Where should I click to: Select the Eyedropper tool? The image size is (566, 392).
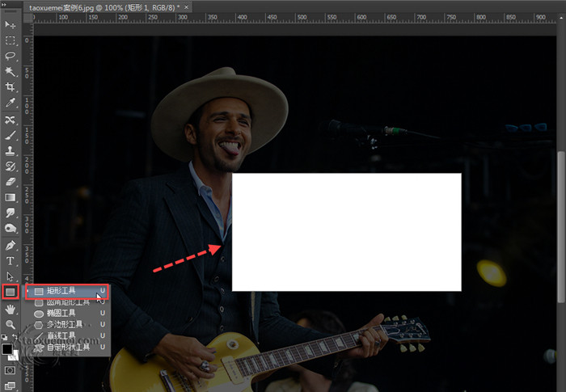pos(11,103)
